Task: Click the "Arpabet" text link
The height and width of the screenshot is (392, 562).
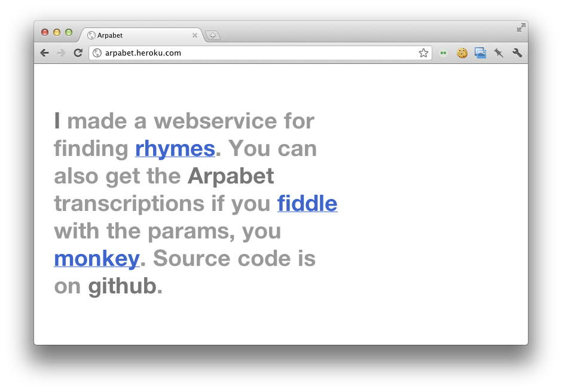Action: [x=230, y=176]
